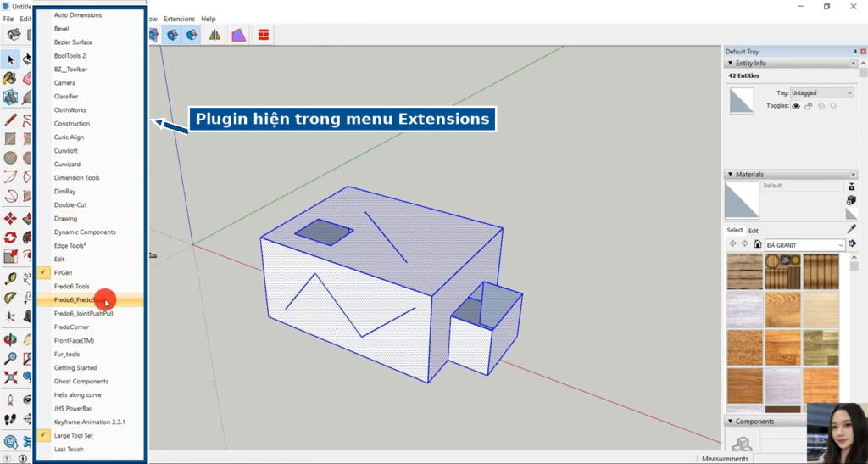Pick the materials eyedropper Sample Paint
Viewport: 868px width, 464px height.
tap(851, 229)
